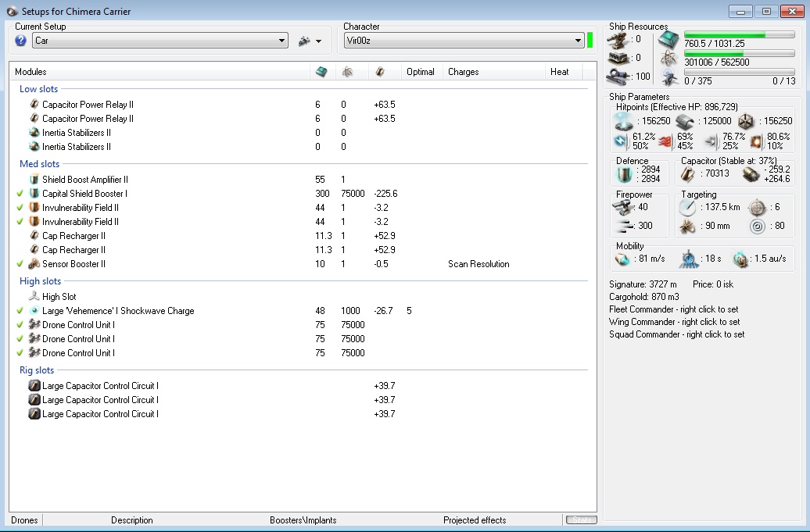Click the structure hitpoints icon
Image resolution: width=810 pixels, height=532 pixels.
click(x=745, y=122)
